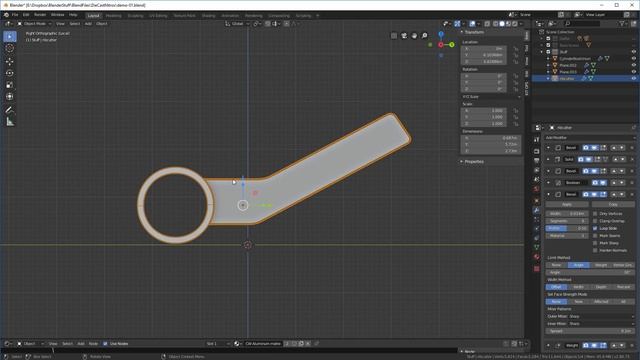Open the Modifiers wrench properties tab

pos(536,210)
